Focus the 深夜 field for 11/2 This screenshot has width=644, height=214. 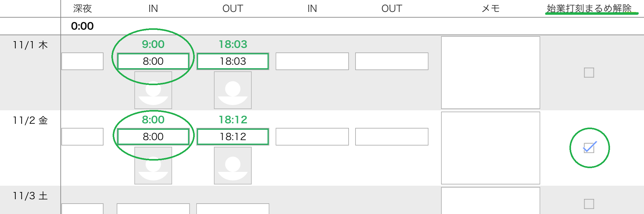pyautogui.click(x=82, y=137)
